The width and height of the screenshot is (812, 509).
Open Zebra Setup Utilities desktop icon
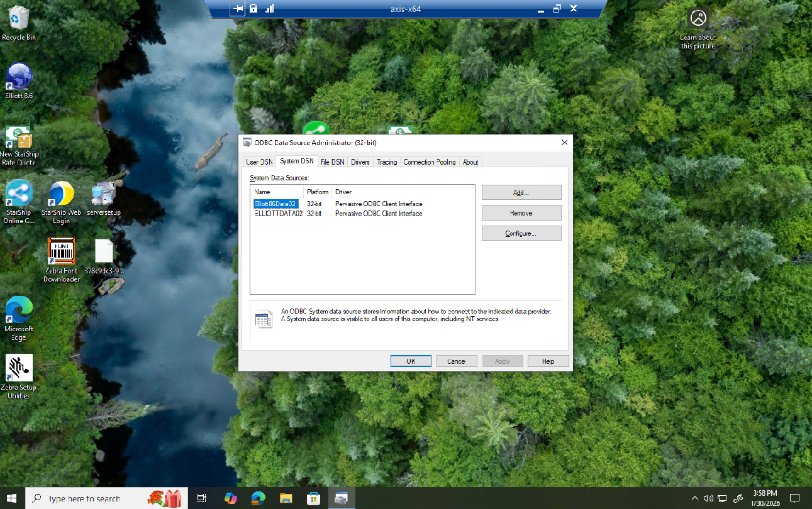click(x=19, y=369)
